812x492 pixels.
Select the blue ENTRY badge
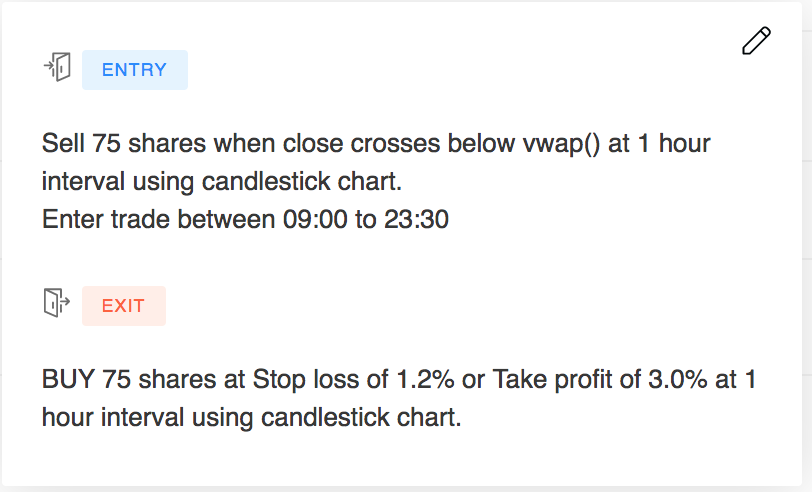click(x=135, y=70)
